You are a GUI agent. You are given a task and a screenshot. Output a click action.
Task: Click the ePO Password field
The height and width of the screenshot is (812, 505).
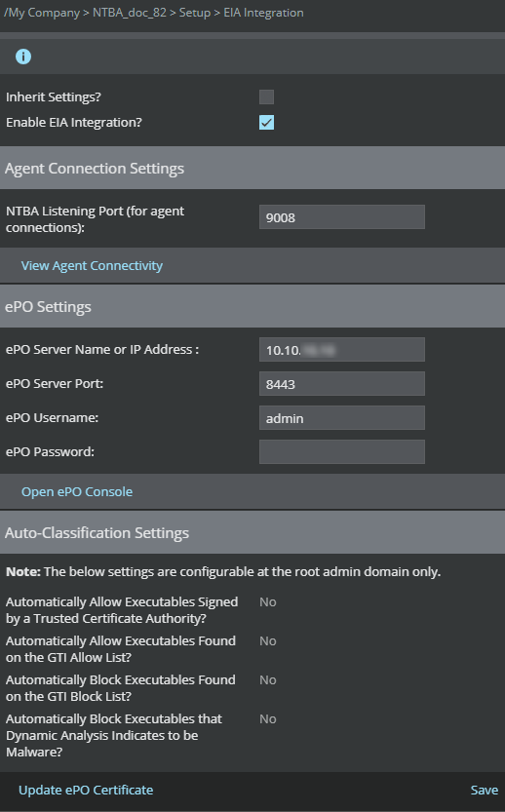(x=342, y=452)
